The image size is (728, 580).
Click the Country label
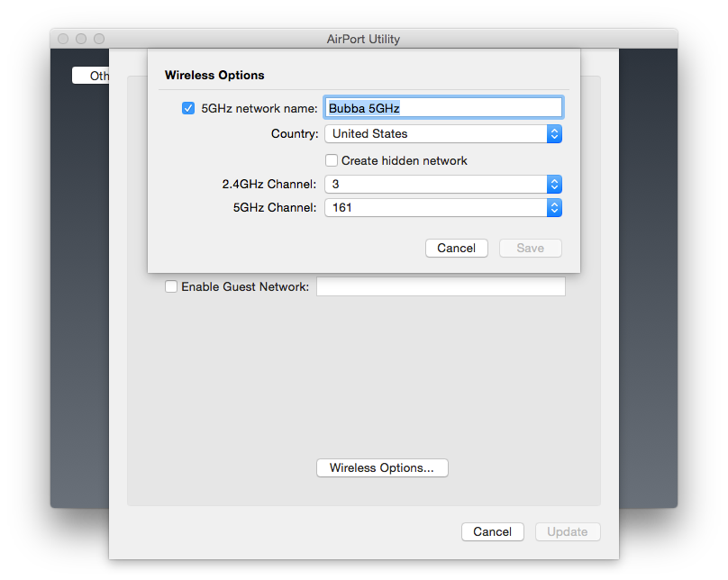point(295,134)
